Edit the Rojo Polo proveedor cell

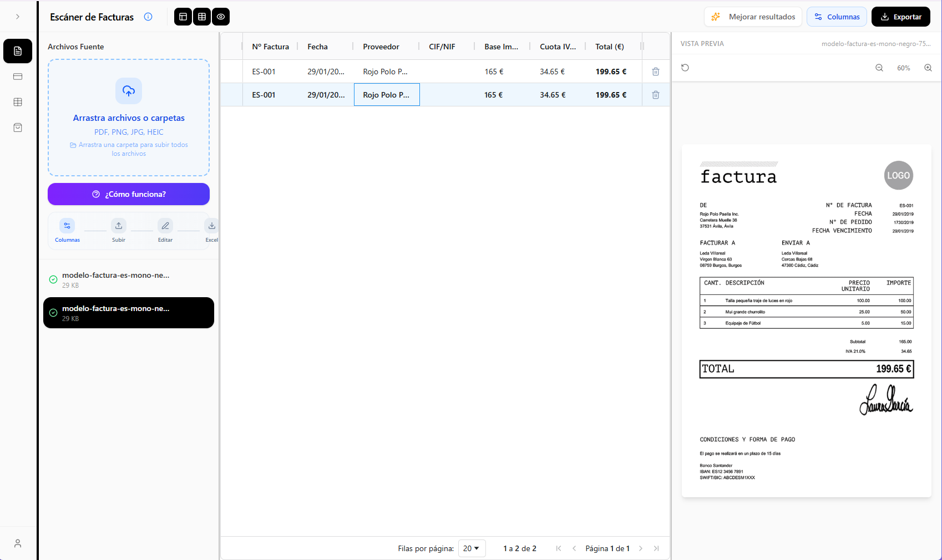point(387,94)
